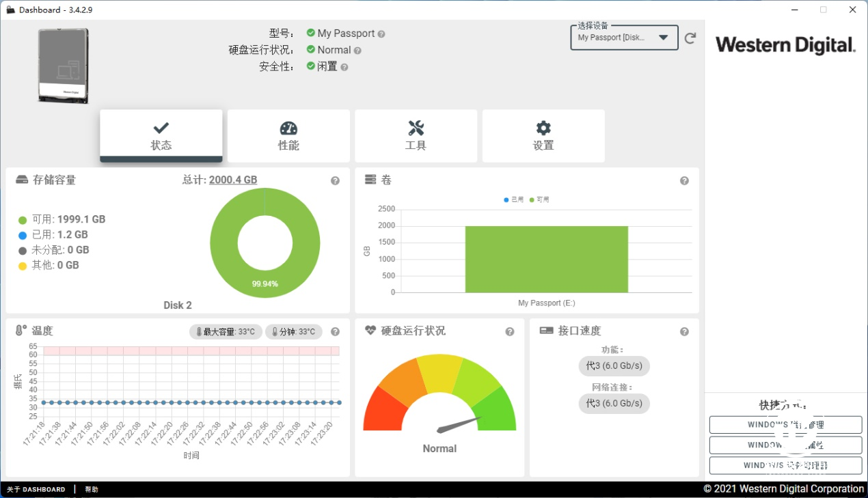The height and width of the screenshot is (498, 868).
Task: Click the thermometer temperature icon
Action: pos(21,331)
